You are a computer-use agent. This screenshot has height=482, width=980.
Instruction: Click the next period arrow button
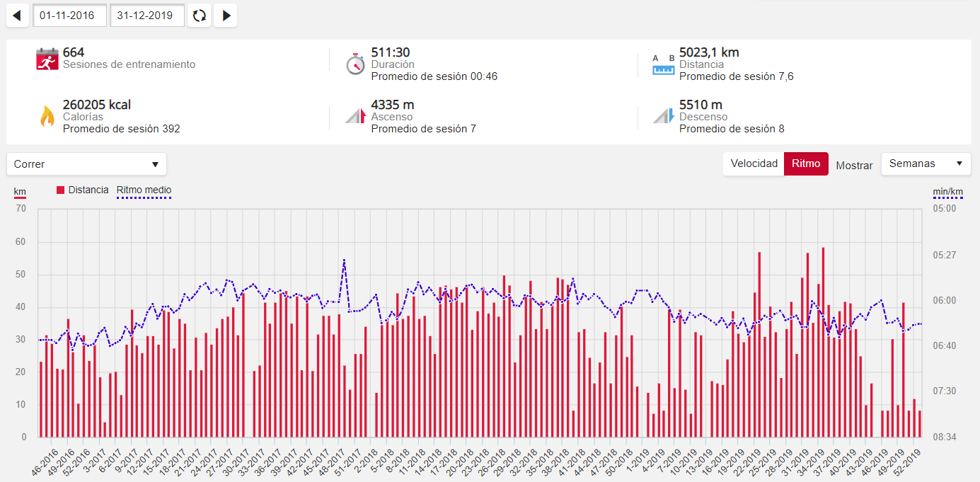pos(226,16)
